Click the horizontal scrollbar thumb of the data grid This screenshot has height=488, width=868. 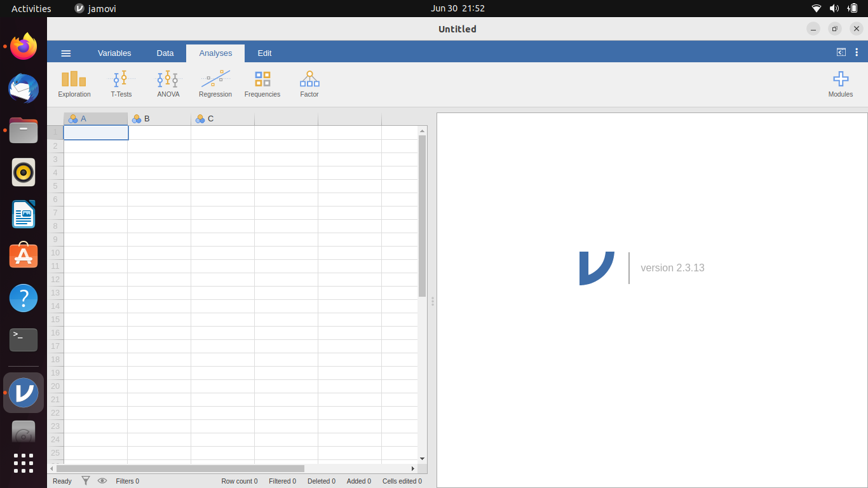[180, 468]
